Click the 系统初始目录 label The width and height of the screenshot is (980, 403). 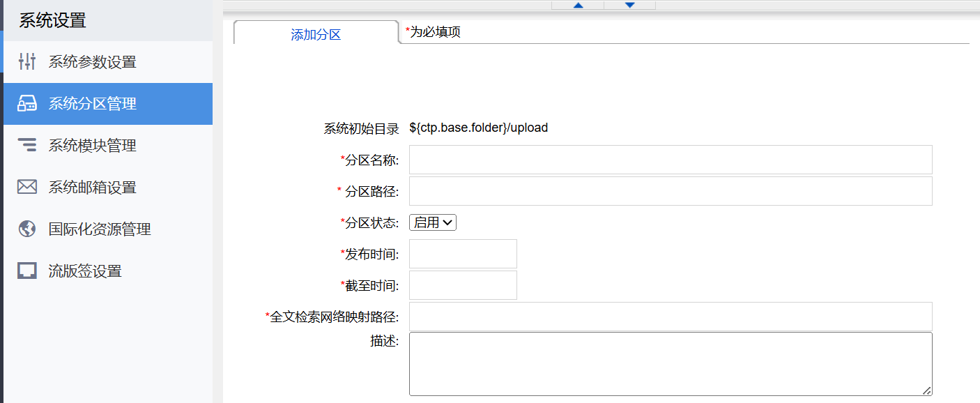(361, 128)
